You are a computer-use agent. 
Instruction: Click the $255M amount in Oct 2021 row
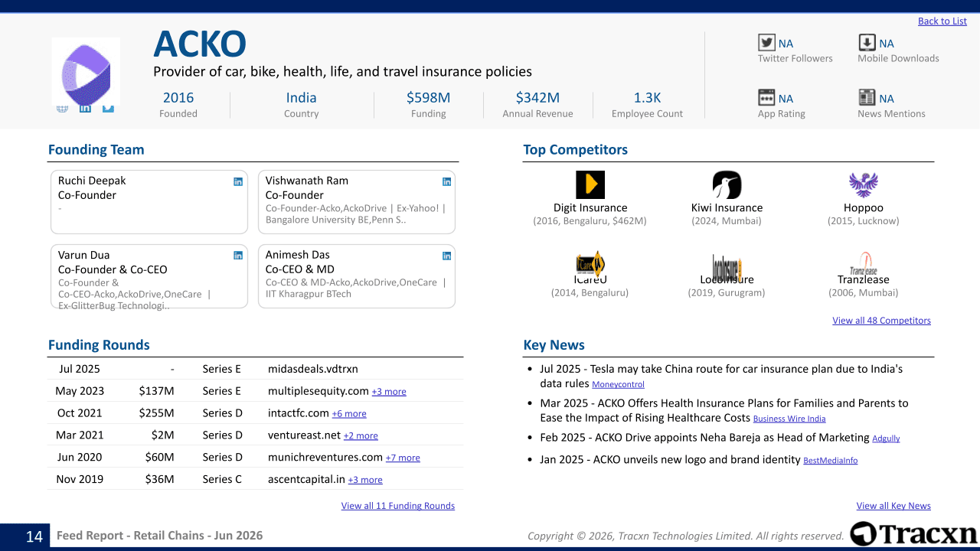156,413
